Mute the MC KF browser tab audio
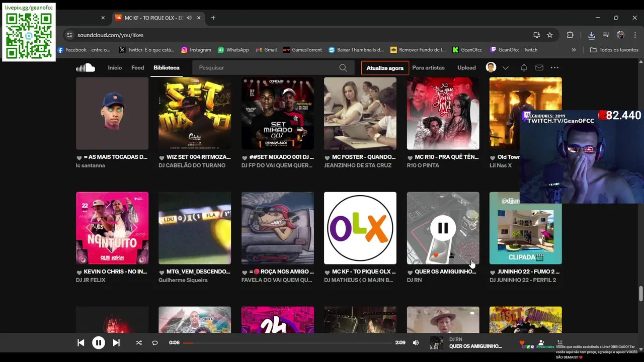This screenshot has width=644, height=362. [x=189, y=18]
